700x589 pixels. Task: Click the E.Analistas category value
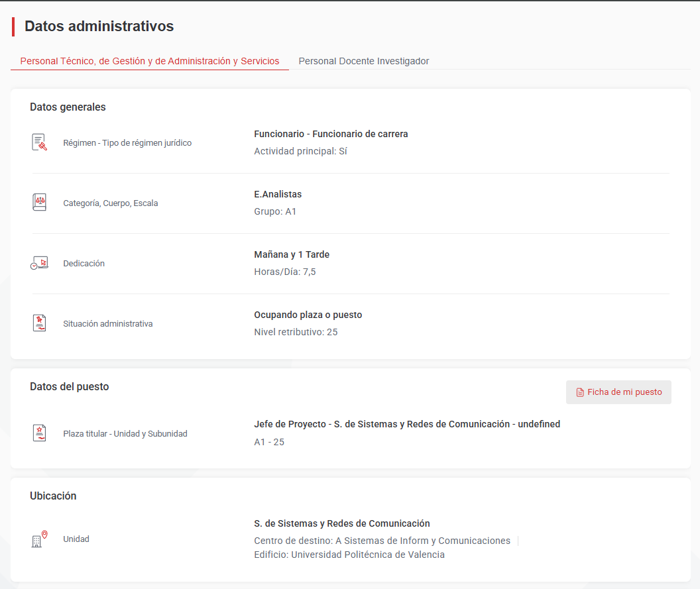(x=278, y=194)
